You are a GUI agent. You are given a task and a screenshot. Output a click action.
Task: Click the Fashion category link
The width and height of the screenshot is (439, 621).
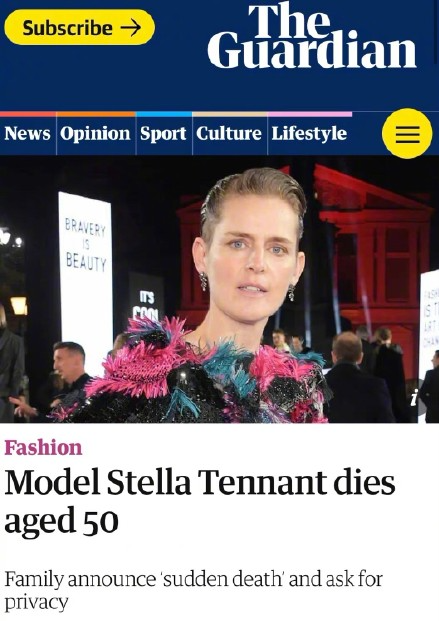(43, 448)
